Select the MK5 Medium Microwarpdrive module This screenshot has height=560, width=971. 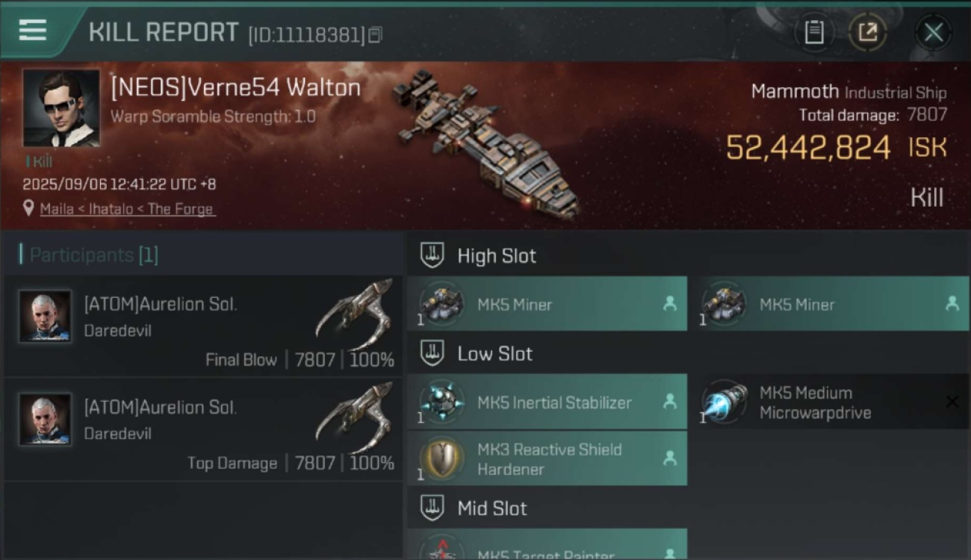(830, 402)
